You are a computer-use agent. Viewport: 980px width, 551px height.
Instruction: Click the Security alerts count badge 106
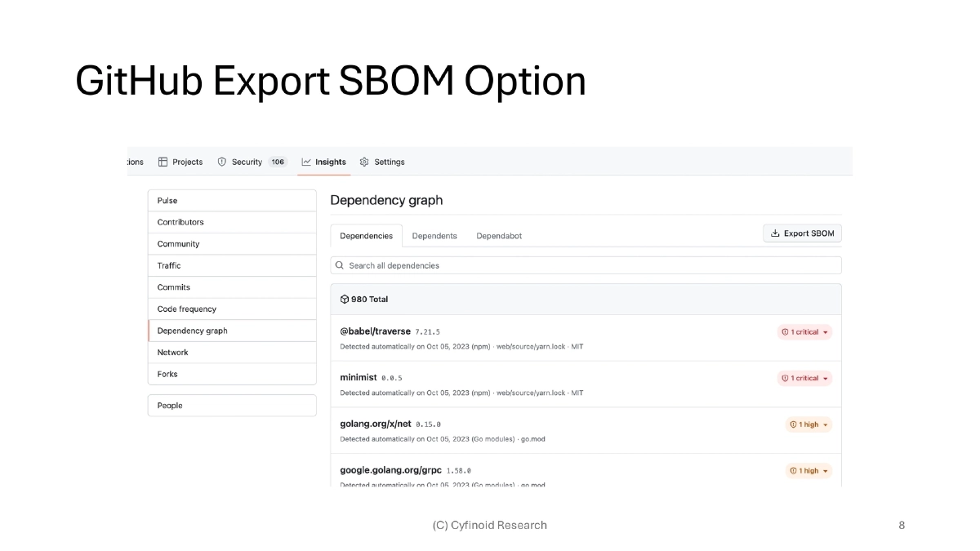click(278, 162)
